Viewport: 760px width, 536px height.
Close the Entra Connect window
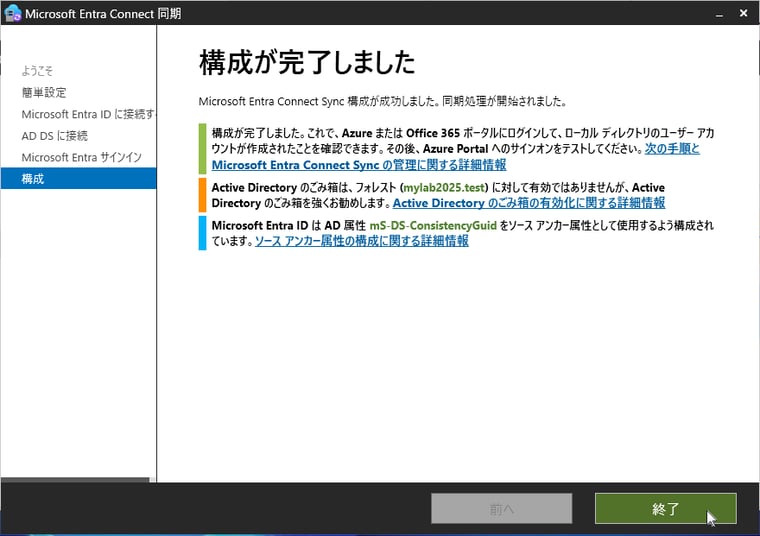pos(744,13)
